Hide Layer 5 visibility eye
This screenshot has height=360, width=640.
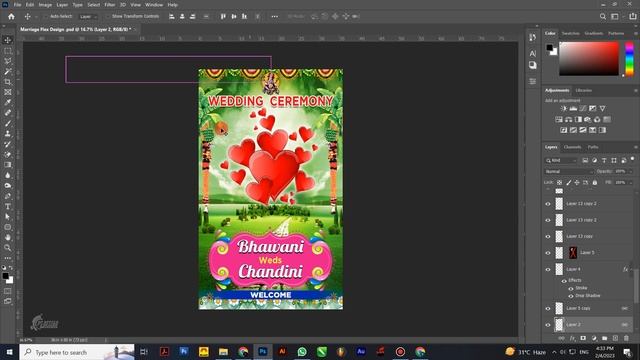coord(548,253)
